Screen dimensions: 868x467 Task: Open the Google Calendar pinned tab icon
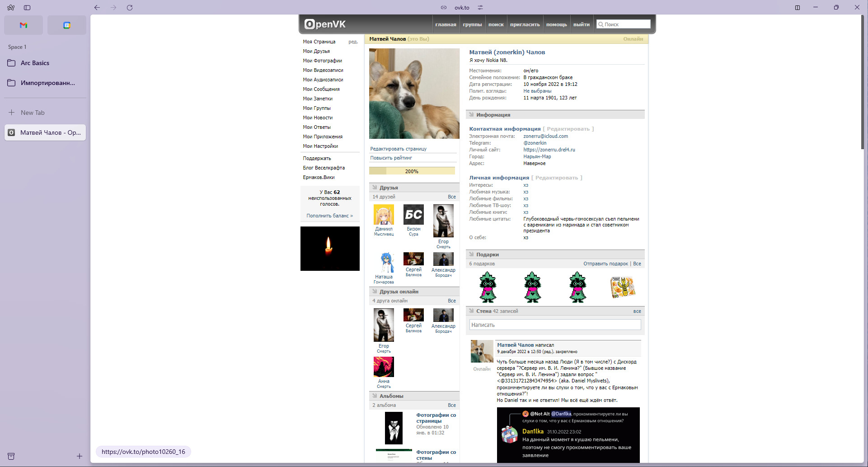[x=67, y=25]
